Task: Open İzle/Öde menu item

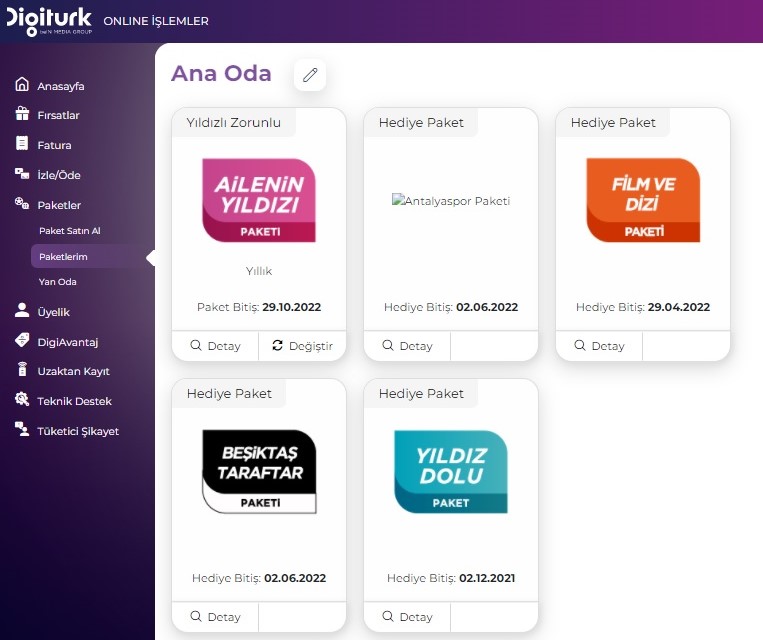Action: click(59, 175)
